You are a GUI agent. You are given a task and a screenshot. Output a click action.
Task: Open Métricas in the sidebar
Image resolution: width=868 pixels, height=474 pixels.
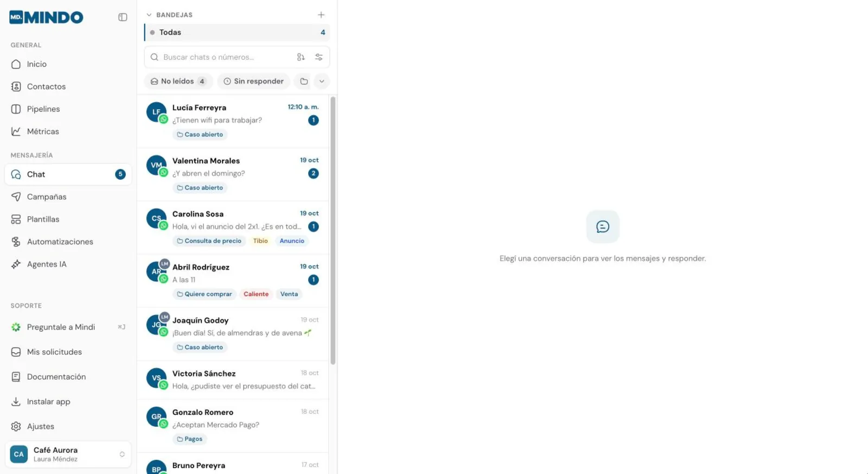click(68, 131)
